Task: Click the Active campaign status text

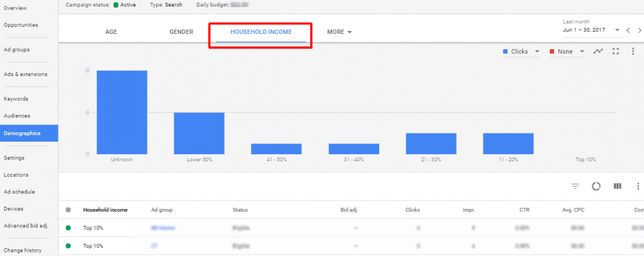Action: [128, 5]
